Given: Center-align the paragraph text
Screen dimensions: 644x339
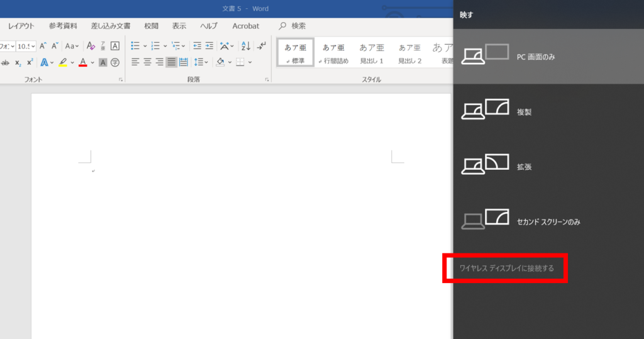Looking at the screenshot, I should pyautogui.click(x=147, y=62).
